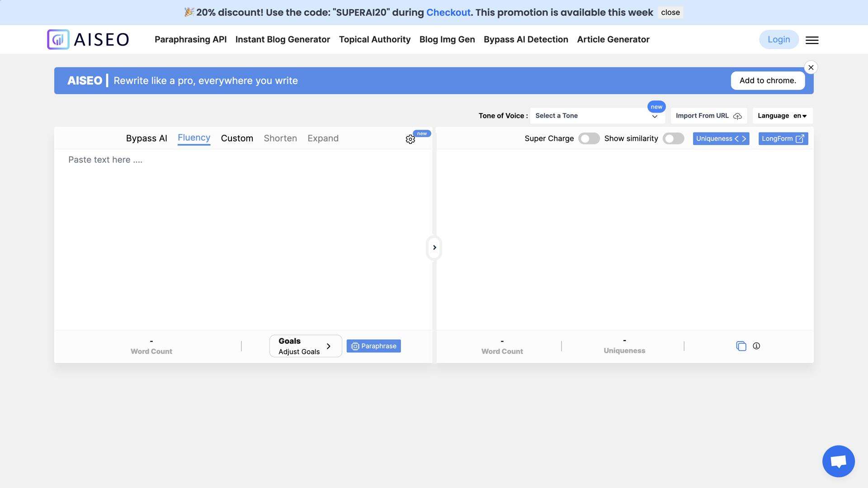The width and height of the screenshot is (868, 488).
Task: Select the Shorten paraphrasing mode
Action: 280,138
